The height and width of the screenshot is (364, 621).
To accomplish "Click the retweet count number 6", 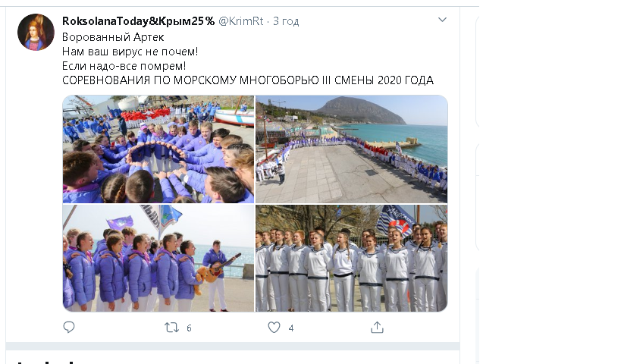I will click(x=189, y=328).
